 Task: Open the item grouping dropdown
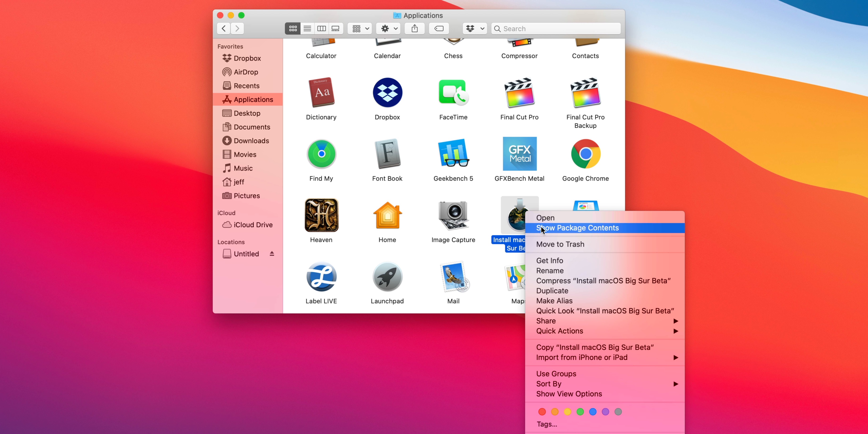coord(359,28)
